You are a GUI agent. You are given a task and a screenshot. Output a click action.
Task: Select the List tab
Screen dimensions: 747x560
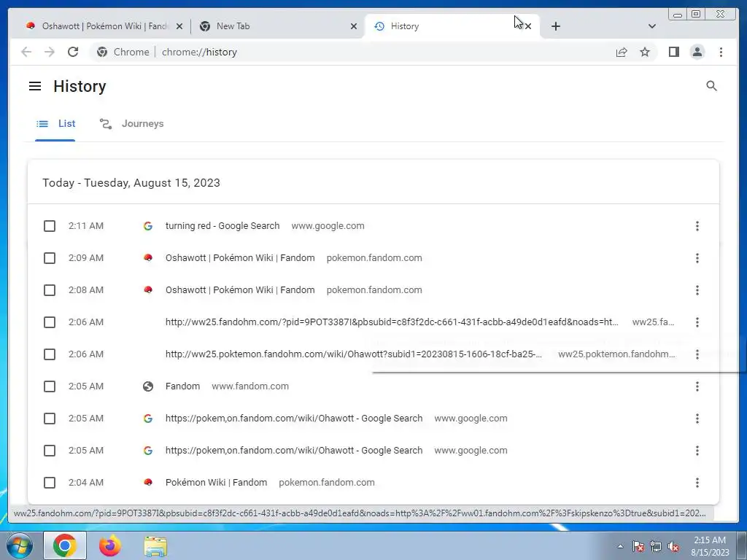pyautogui.click(x=55, y=124)
